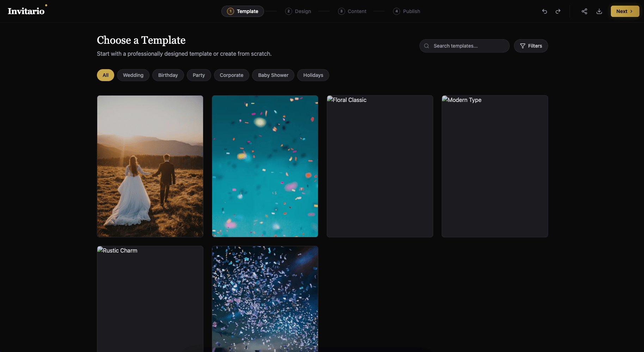Filter templates by Birthday
644x352 pixels.
point(168,75)
